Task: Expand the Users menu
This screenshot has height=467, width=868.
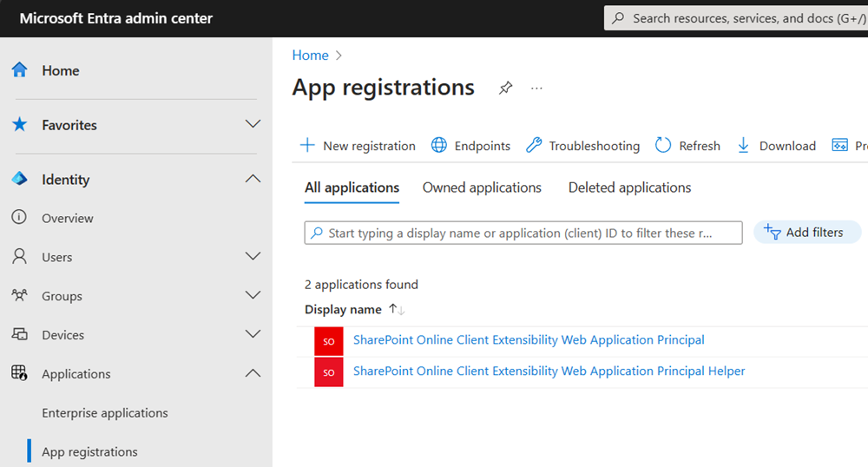Action: coord(253,256)
